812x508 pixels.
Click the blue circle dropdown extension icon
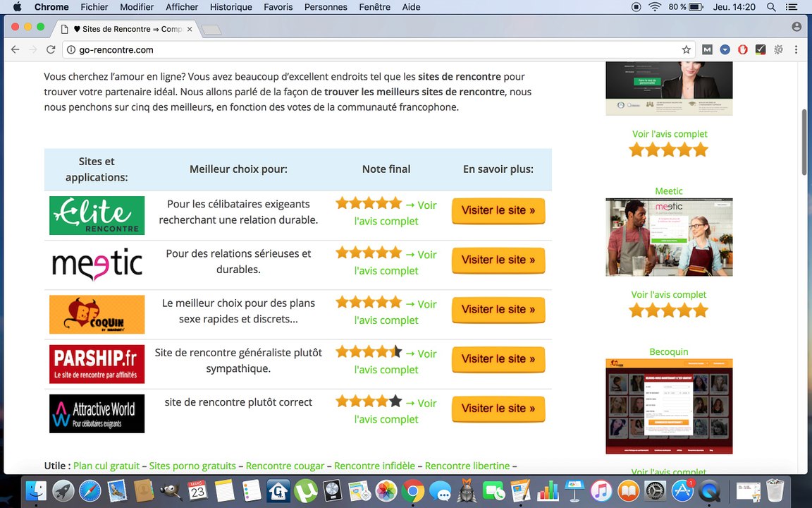click(x=725, y=50)
